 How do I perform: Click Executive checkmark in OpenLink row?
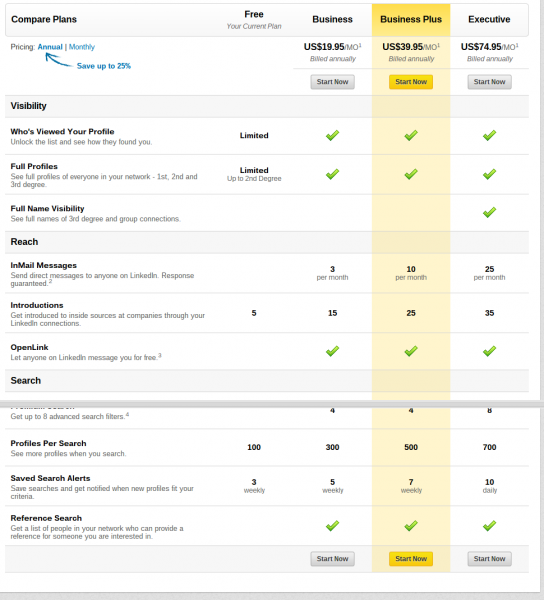point(489,351)
